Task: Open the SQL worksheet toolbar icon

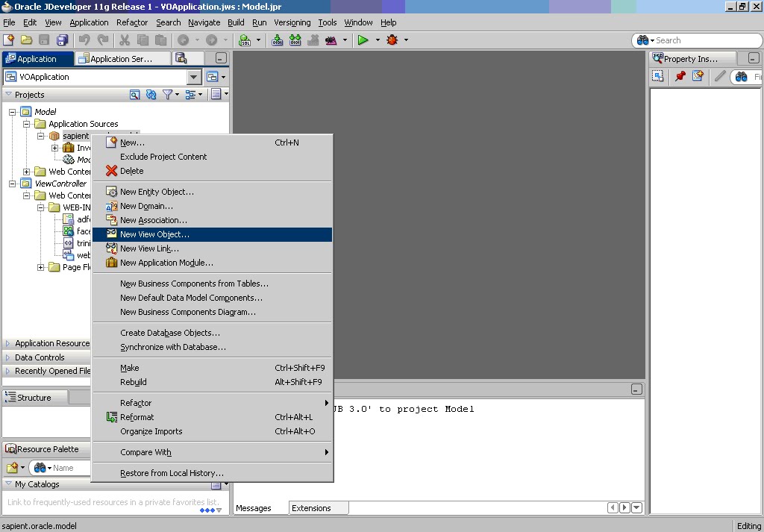Action: tap(245, 40)
